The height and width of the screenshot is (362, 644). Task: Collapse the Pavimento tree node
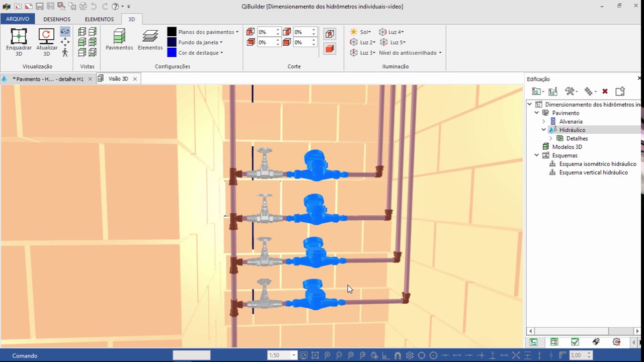536,113
